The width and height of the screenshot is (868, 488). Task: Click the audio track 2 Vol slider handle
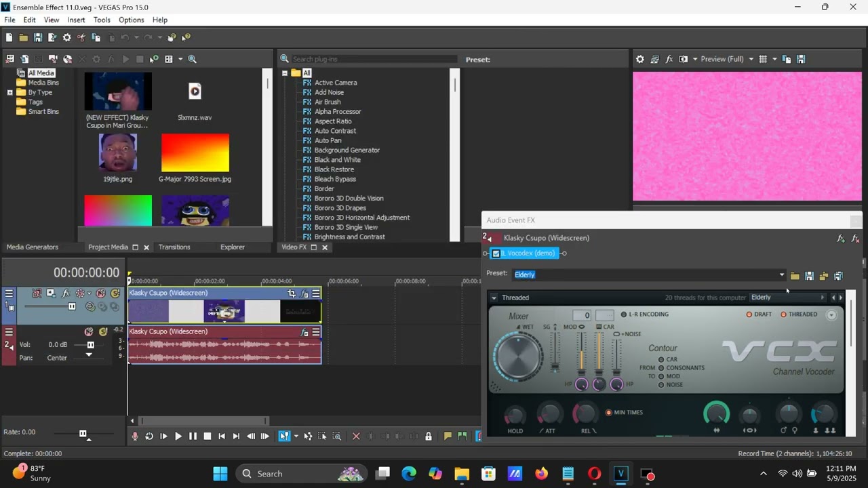(x=90, y=345)
